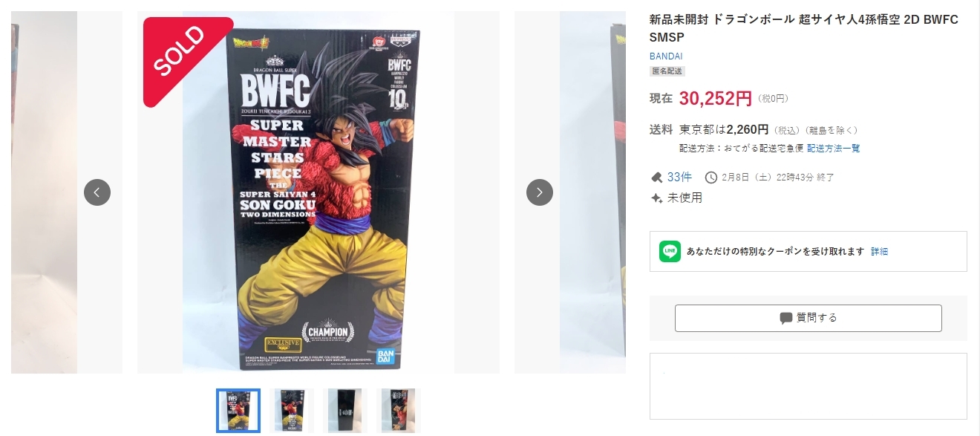Select the second thumbnail image
Viewport: 980px width, 436px height.
[292, 411]
